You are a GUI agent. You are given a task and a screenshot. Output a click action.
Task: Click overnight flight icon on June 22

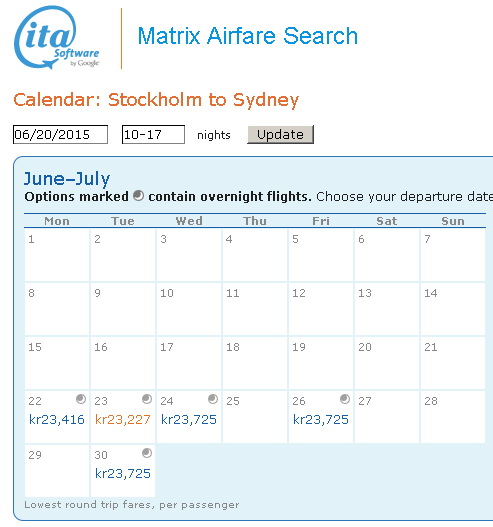[81, 399]
